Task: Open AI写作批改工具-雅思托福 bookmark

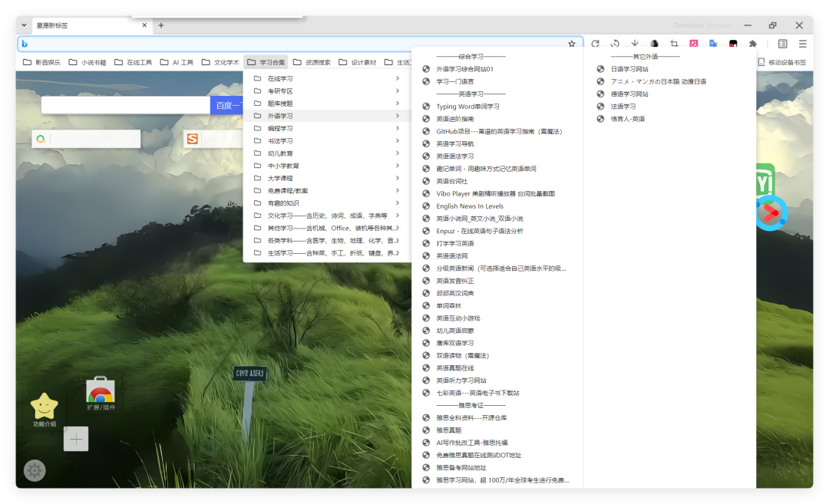Action: click(497, 443)
